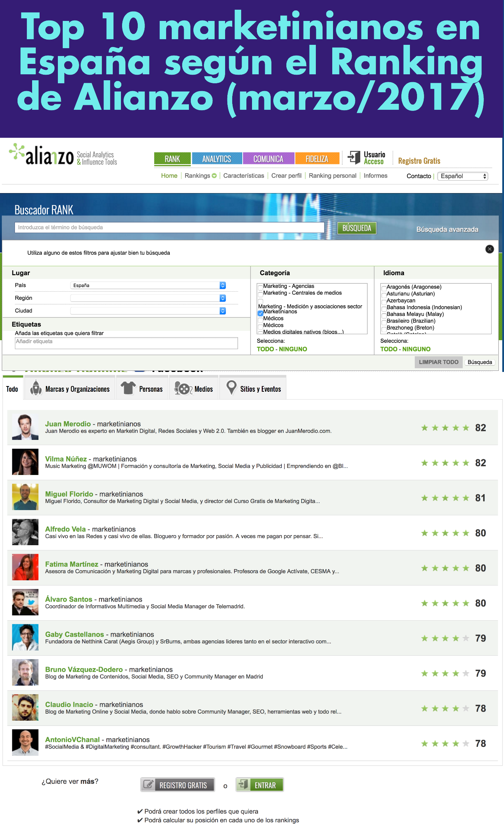Check Azerbaycan language
The height and width of the screenshot is (829, 504).
pyautogui.click(x=384, y=302)
